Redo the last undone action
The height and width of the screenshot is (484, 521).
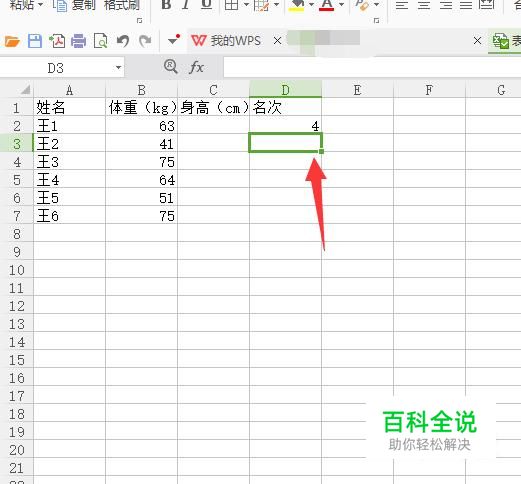click(145, 41)
